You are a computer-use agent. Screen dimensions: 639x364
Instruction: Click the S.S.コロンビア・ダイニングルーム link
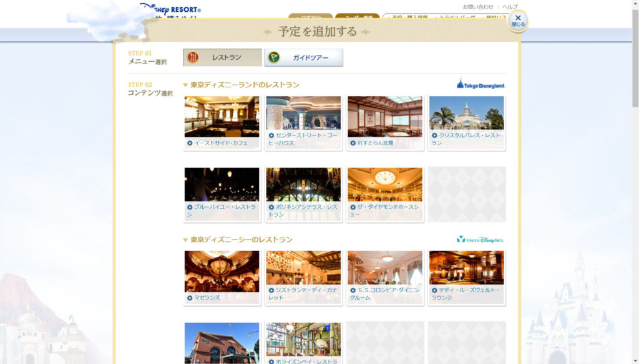coord(384,294)
